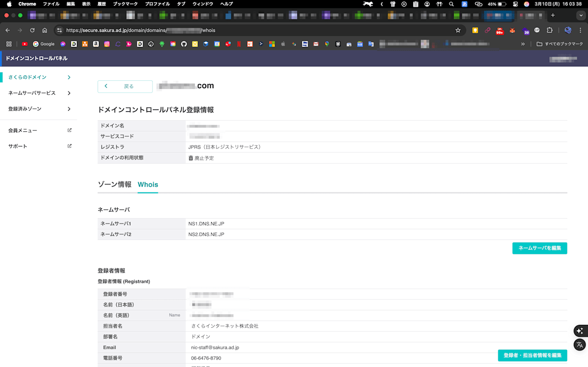This screenshot has width=588, height=367.
Task: Click the AI sparkle assistant button
Action: click(x=580, y=331)
